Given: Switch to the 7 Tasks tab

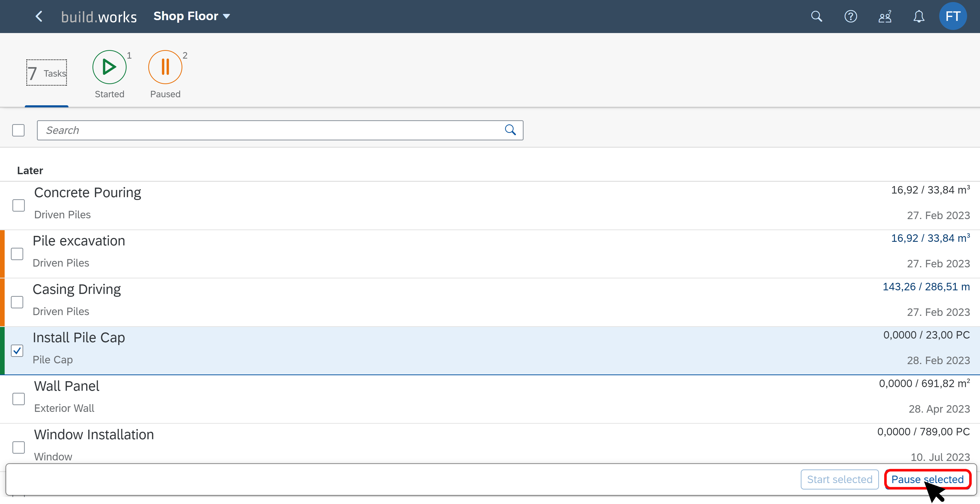Looking at the screenshot, I should pyautogui.click(x=46, y=73).
